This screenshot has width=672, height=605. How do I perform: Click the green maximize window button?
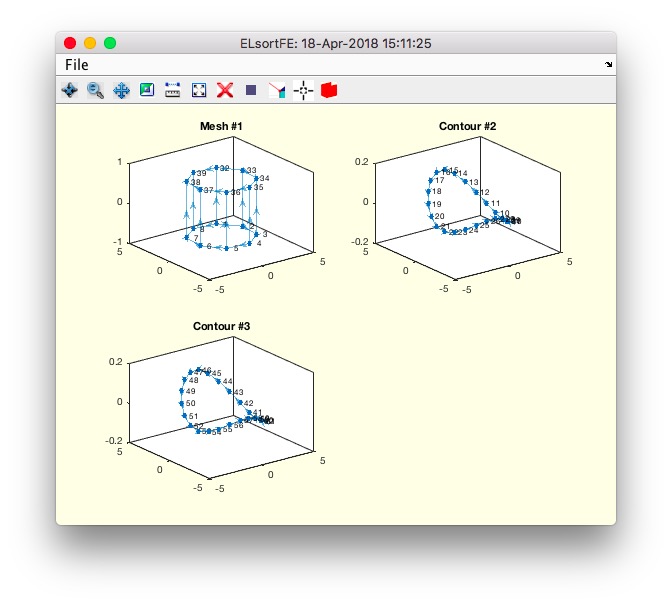pos(110,43)
